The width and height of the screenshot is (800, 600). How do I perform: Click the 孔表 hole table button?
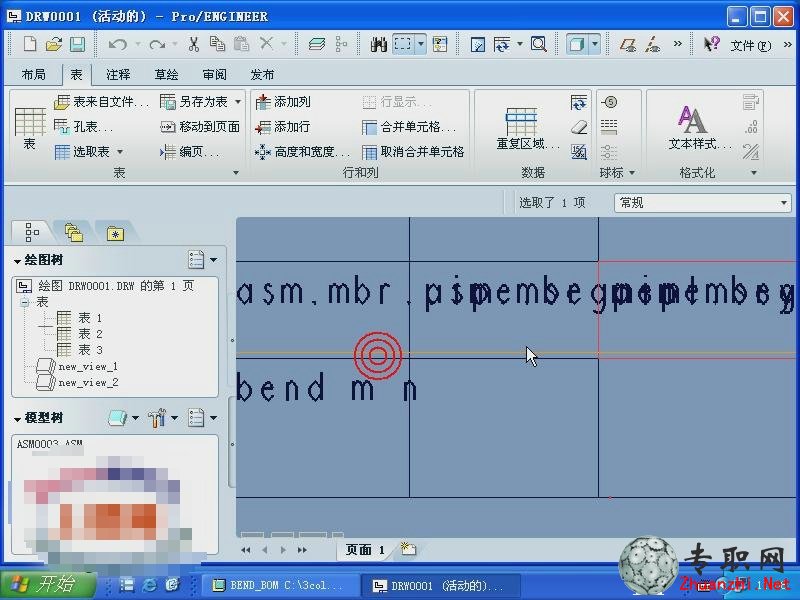(83, 127)
